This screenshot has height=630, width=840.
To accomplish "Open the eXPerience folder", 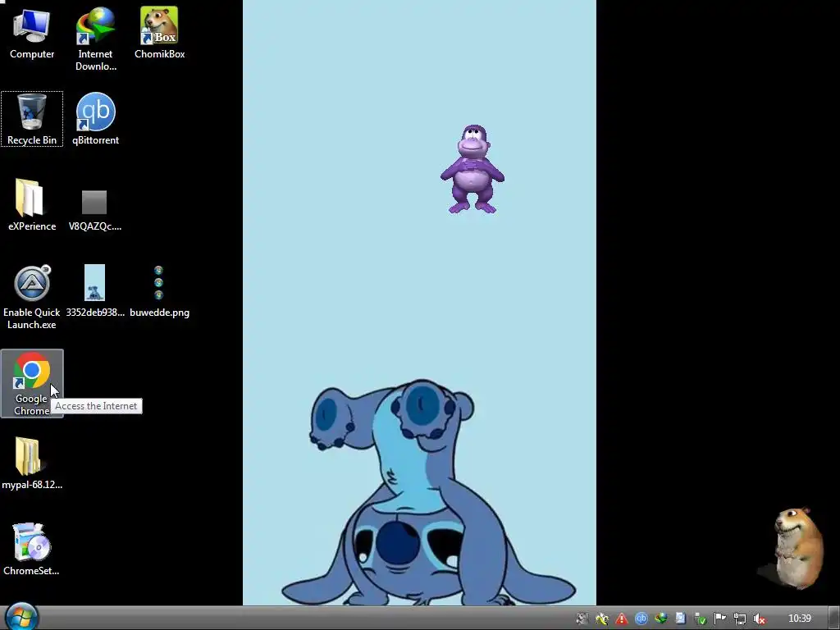I will (x=32, y=205).
